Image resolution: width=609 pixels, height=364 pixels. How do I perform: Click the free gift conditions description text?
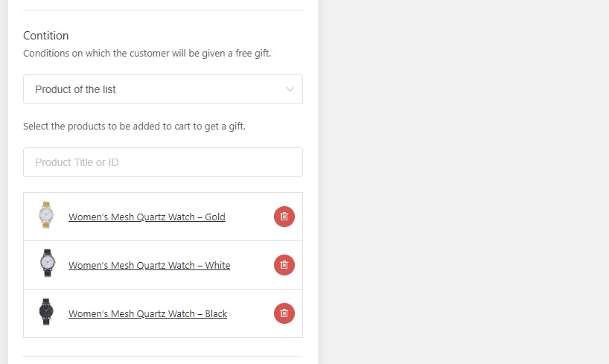(147, 54)
